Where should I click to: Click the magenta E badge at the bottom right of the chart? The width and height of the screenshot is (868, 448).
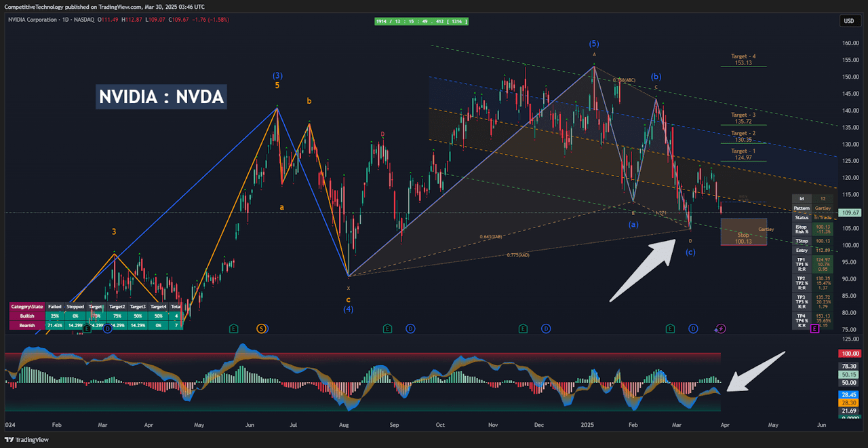(814, 329)
